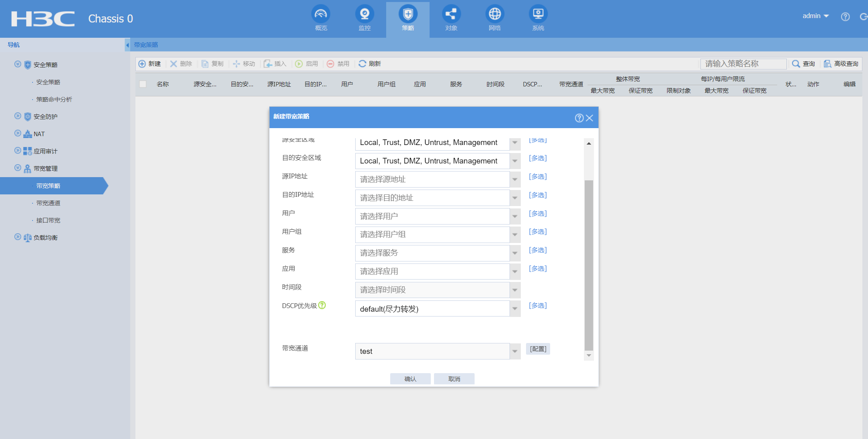The width and height of the screenshot is (868, 439).
Task: Toggle the select-all checkbox in table header
Action: (143, 84)
